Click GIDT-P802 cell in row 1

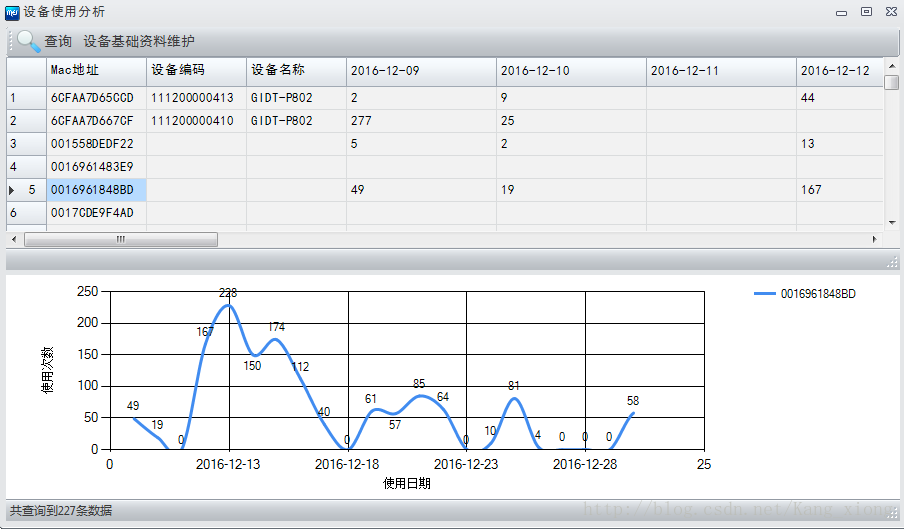coord(296,98)
